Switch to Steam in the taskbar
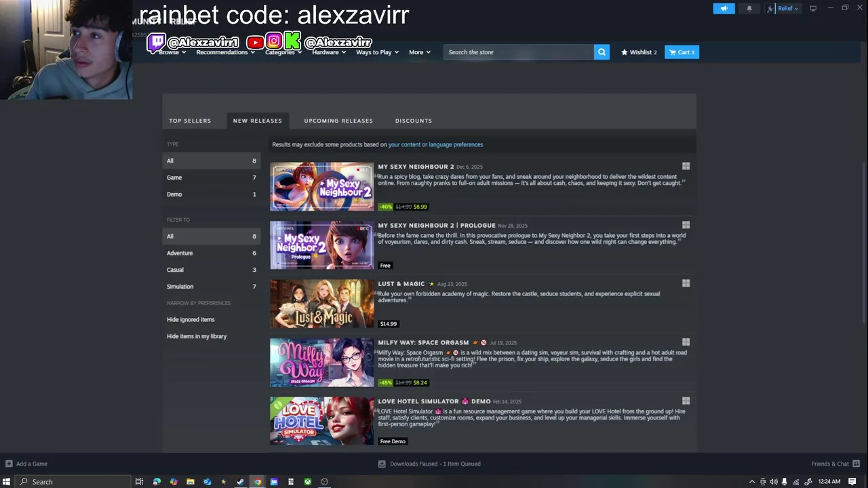 coord(240,482)
